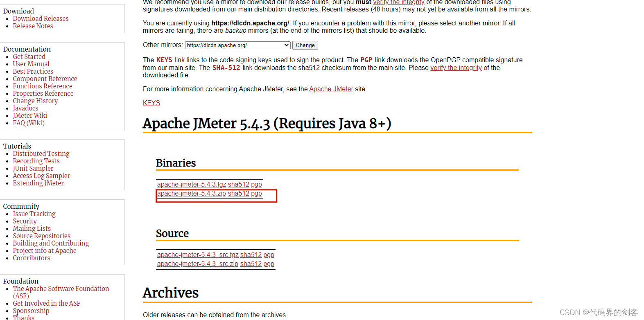The height and width of the screenshot is (320, 644).
Task: Open sha512 for src.zip
Action: (251, 264)
